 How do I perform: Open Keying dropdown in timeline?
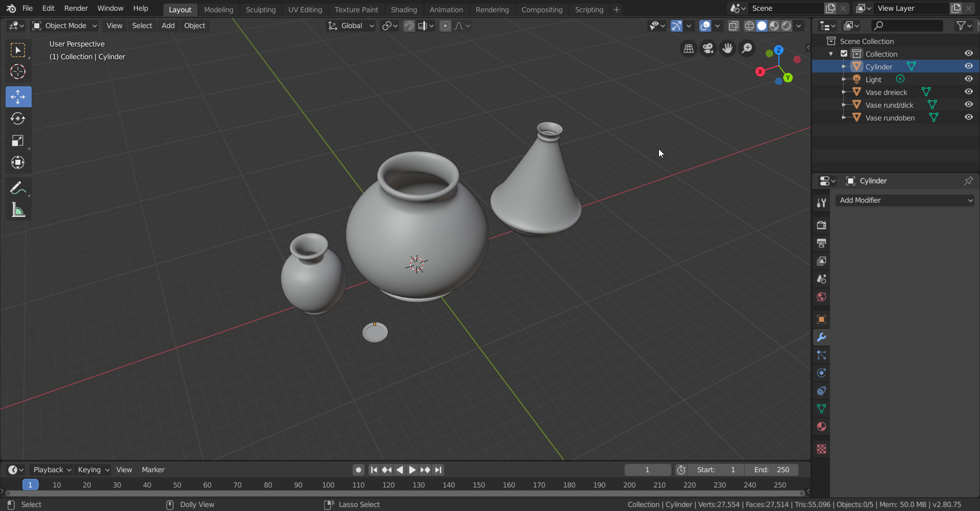pyautogui.click(x=93, y=470)
